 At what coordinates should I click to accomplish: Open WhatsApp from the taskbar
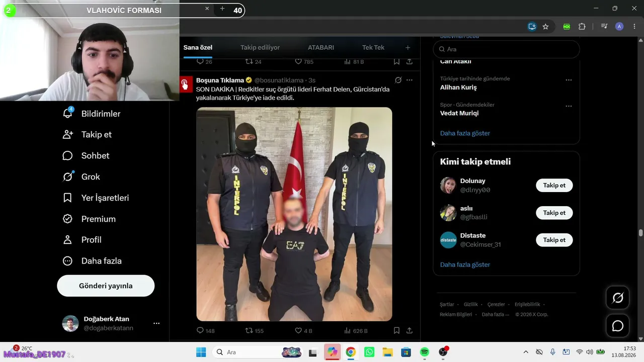click(369, 352)
